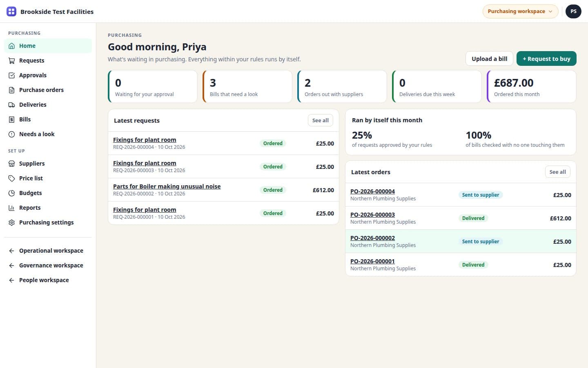Viewport: 588px width, 368px height.
Task: Click the Delivered badge on PO-2026-000003
Action: point(473,218)
